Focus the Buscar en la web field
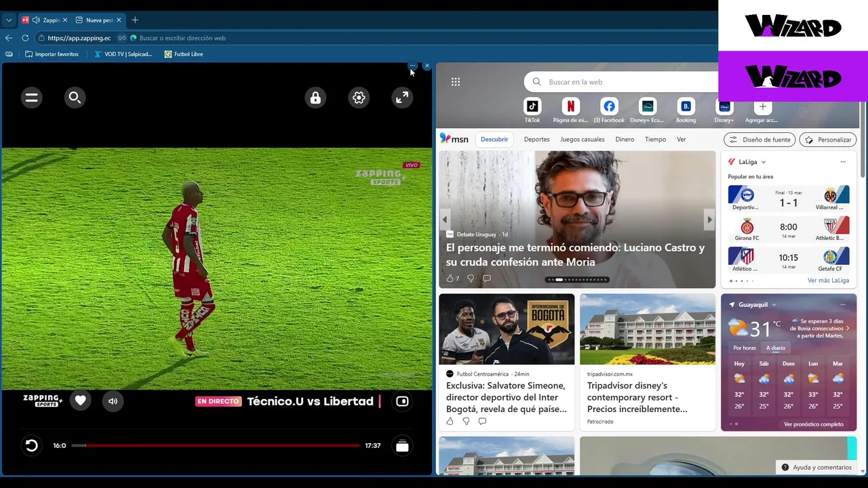 point(620,82)
